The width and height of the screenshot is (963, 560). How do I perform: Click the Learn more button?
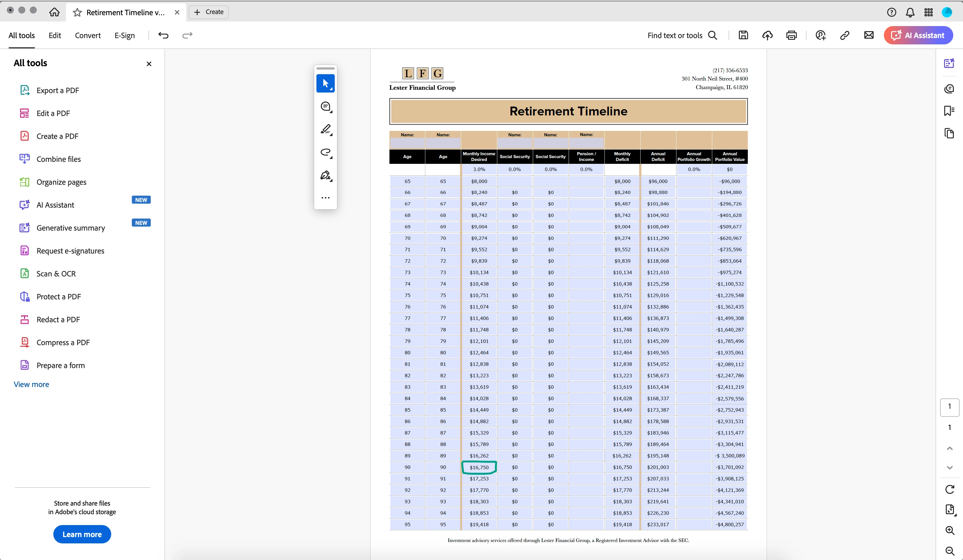(x=82, y=534)
